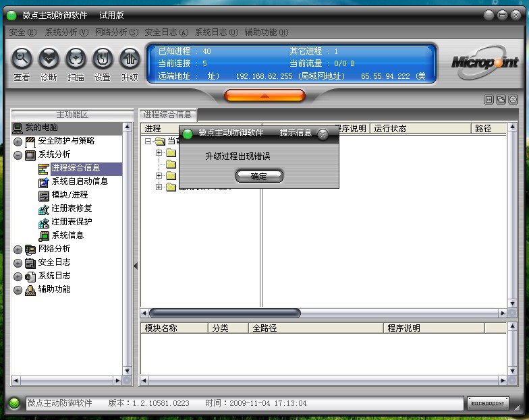The height and width of the screenshot is (420, 529).
Task: Click the 系统分析 folder icon
Action: point(30,155)
